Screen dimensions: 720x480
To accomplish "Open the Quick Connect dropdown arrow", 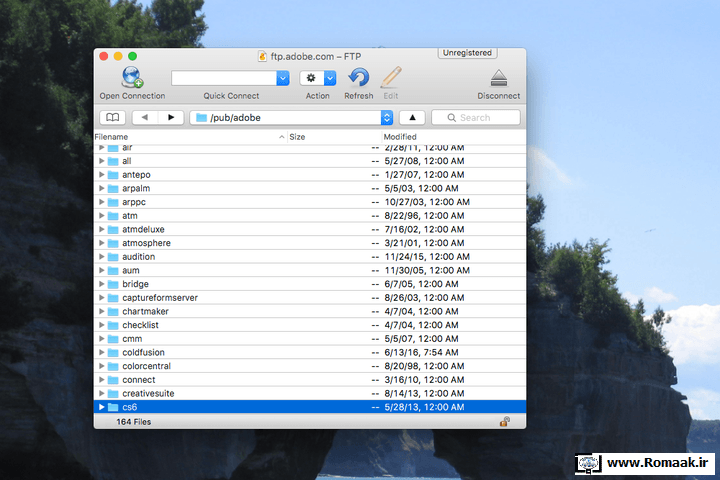I will pos(283,78).
